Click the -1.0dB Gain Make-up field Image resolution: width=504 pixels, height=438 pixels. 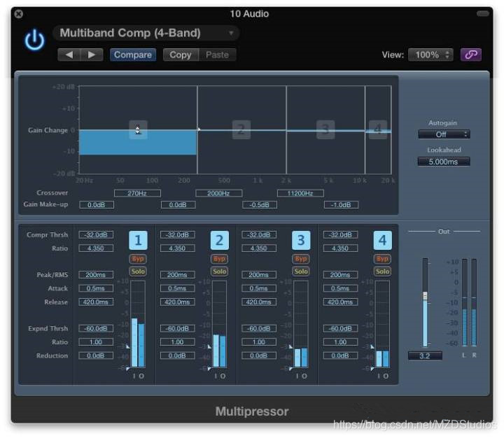click(341, 205)
